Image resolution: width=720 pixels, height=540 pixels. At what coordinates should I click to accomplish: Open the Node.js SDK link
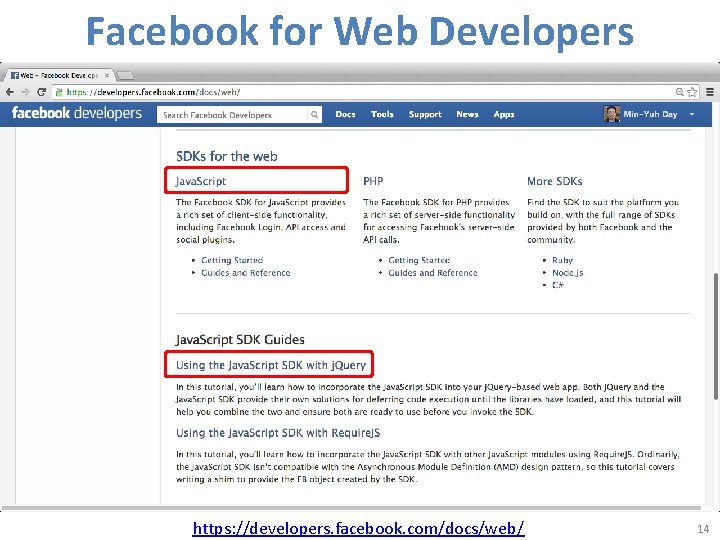tap(568, 273)
